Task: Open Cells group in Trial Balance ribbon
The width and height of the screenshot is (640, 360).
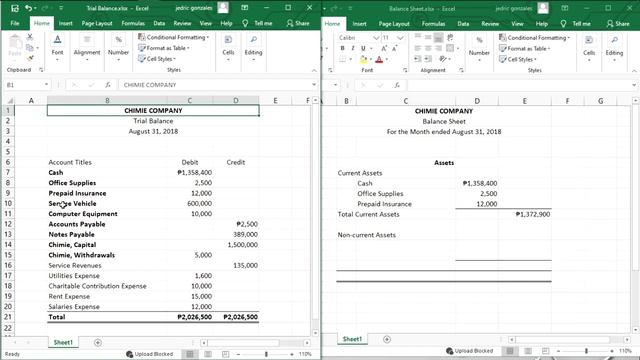Action: click(x=228, y=48)
